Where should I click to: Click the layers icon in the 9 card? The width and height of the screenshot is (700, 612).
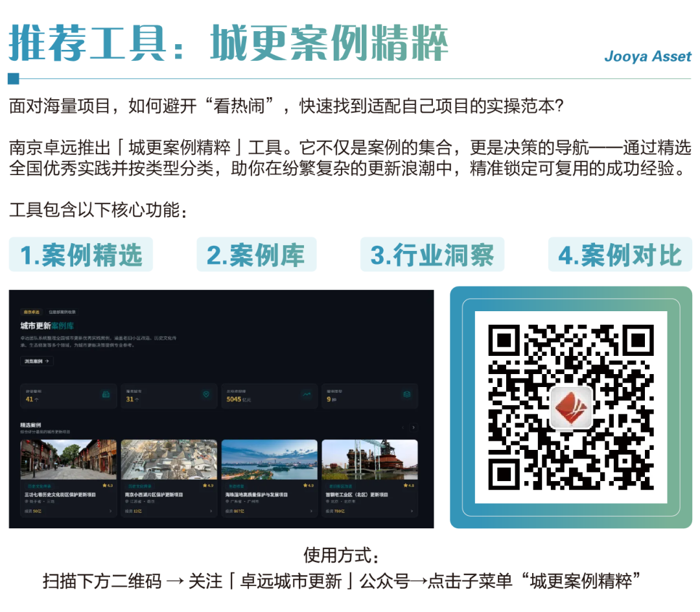coord(406,394)
